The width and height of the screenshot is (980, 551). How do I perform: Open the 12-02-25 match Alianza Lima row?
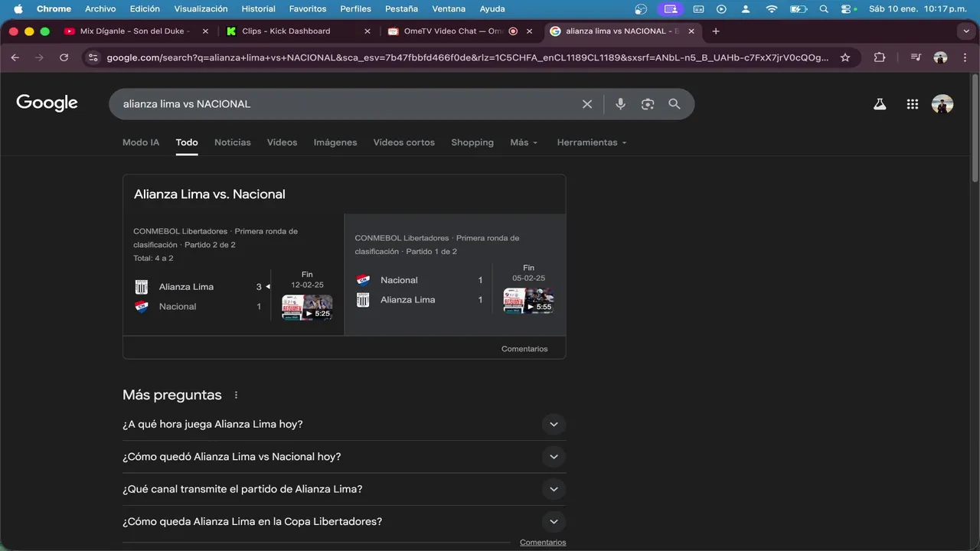199,287
